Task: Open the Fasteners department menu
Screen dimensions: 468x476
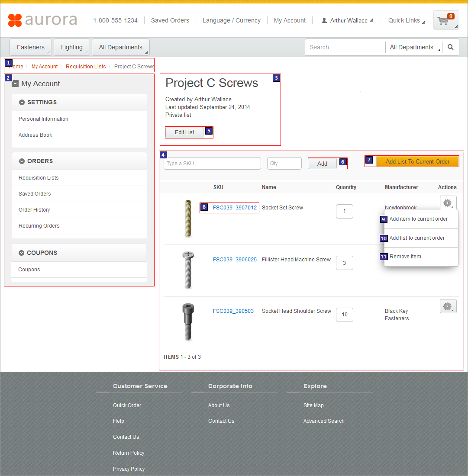Action: (31, 47)
